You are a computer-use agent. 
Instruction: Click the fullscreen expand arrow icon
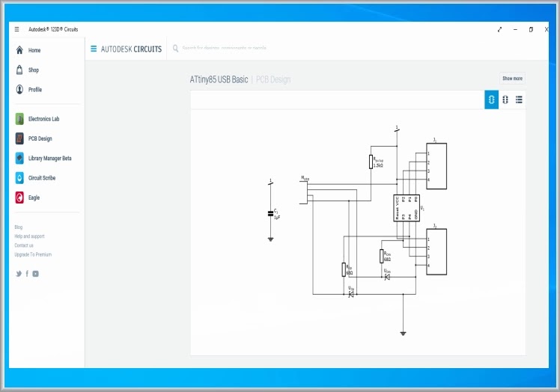[x=499, y=30]
